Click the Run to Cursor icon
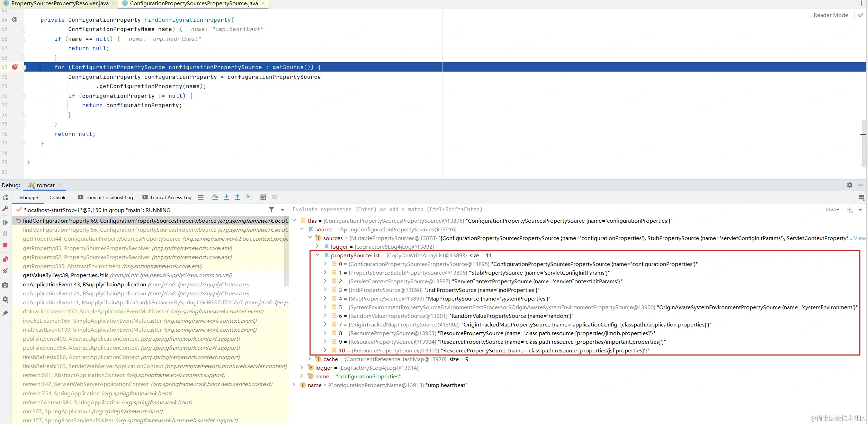Screen dimensions: 868x424 coord(249,197)
